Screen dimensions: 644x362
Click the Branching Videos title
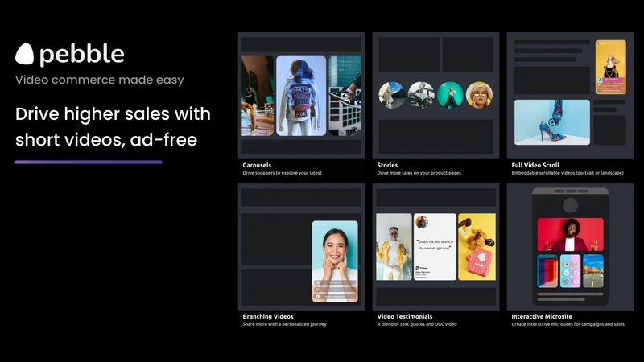coord(268,316)
